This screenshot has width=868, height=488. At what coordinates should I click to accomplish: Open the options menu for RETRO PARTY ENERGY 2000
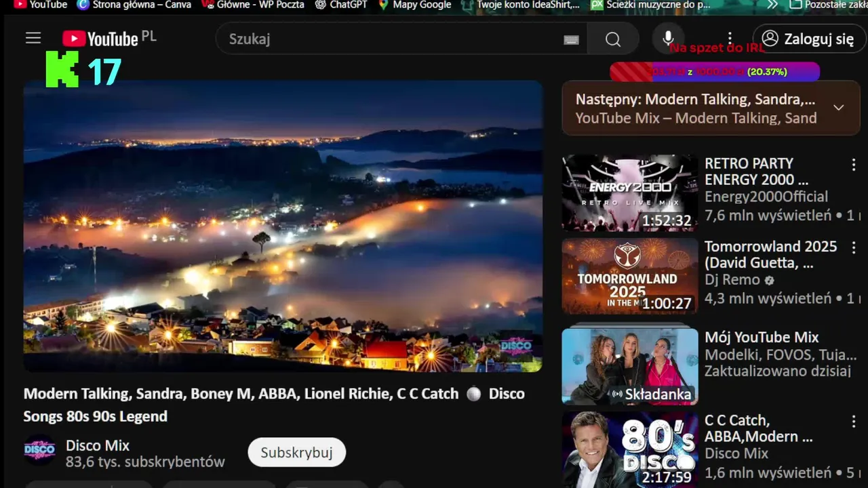(854, 165)
